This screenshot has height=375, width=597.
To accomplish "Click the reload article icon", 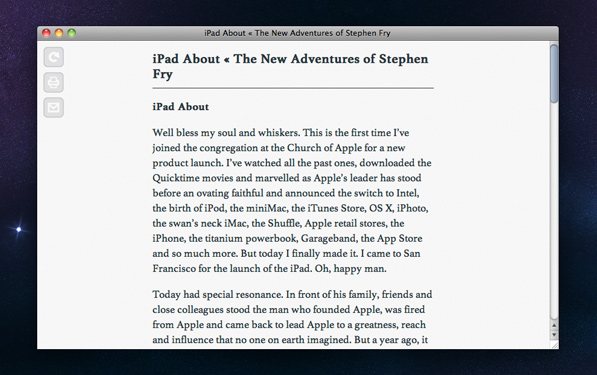I will pos(54,57).
